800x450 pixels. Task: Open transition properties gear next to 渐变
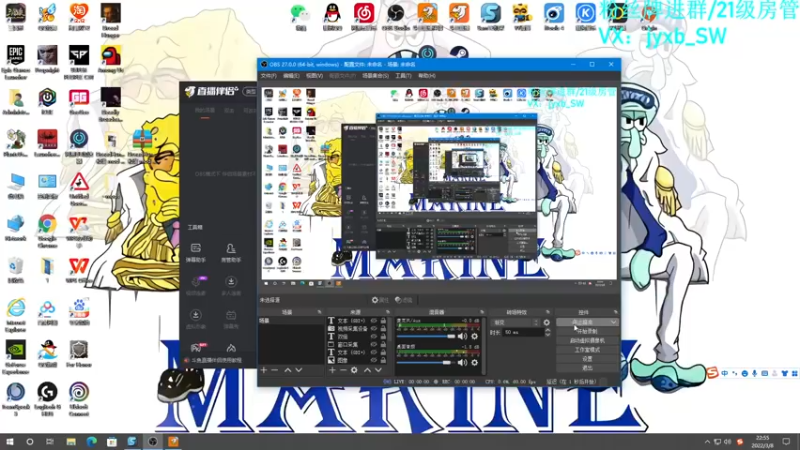tap(546, 322)
